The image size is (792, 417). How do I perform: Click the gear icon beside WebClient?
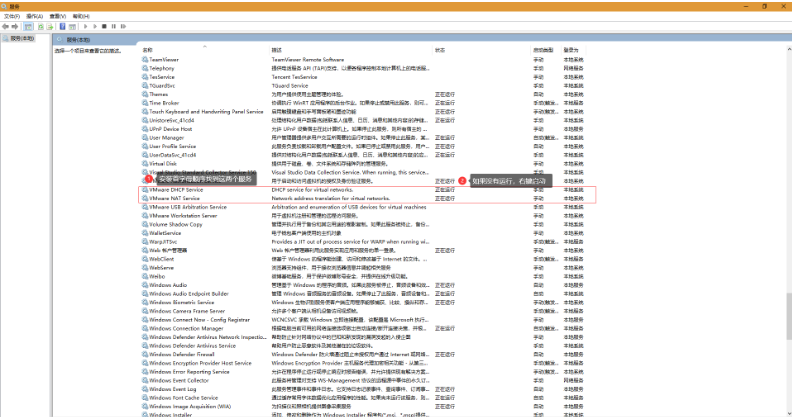click(145, 259)
